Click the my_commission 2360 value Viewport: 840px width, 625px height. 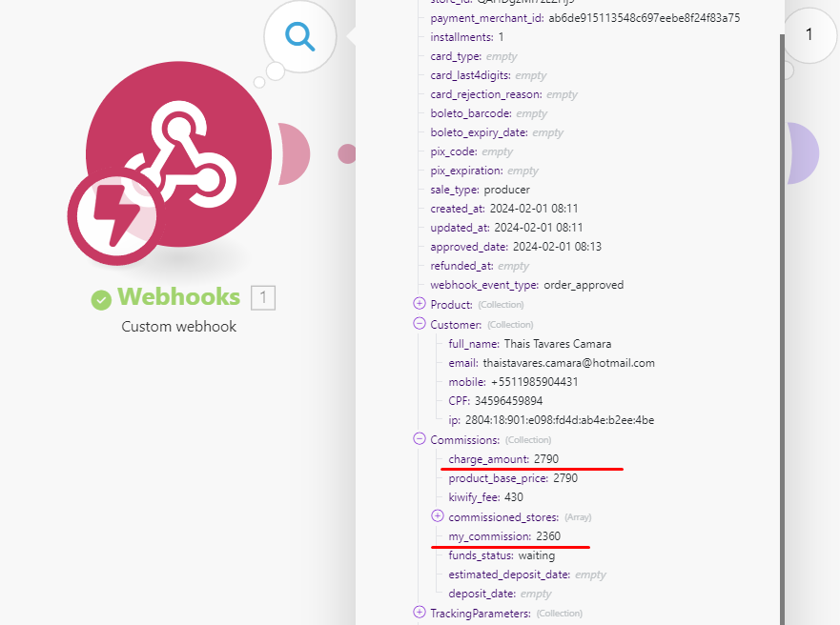coord(548,536)
